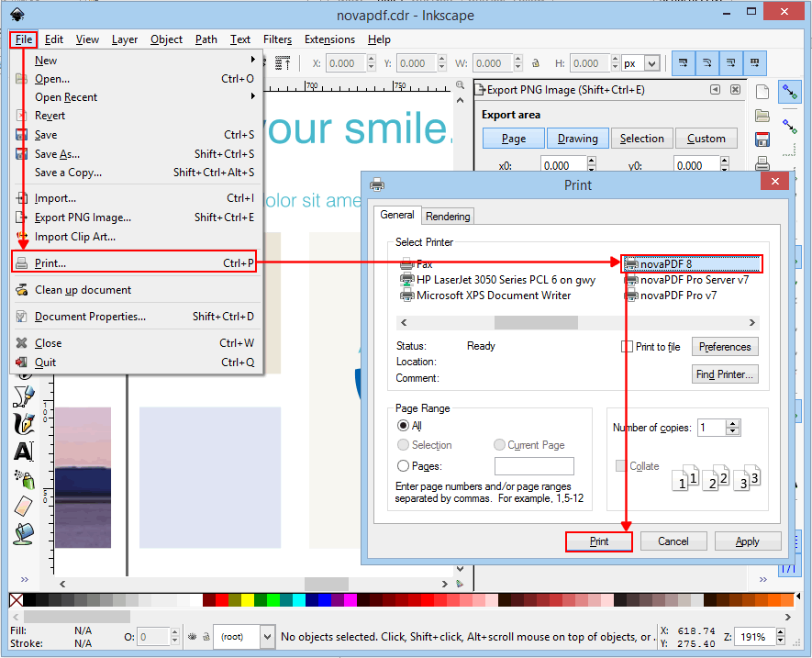This screenshot has height=658, width=812.
Task: Choose Save As from the File menu
Action: click(136, 154)
